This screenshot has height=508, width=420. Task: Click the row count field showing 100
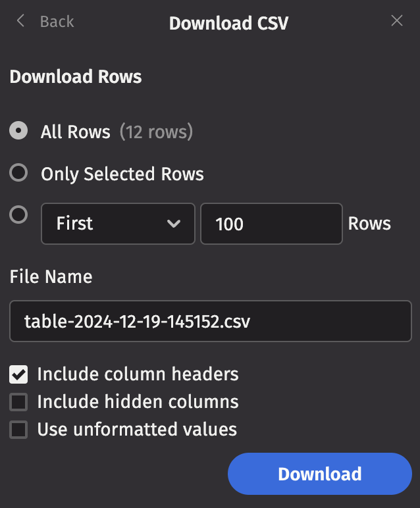pos(271,224)
